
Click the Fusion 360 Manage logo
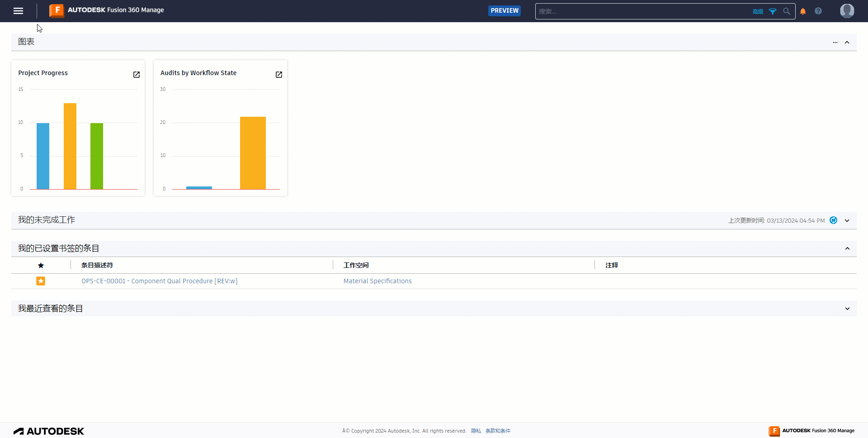click(x=106, y=10)
